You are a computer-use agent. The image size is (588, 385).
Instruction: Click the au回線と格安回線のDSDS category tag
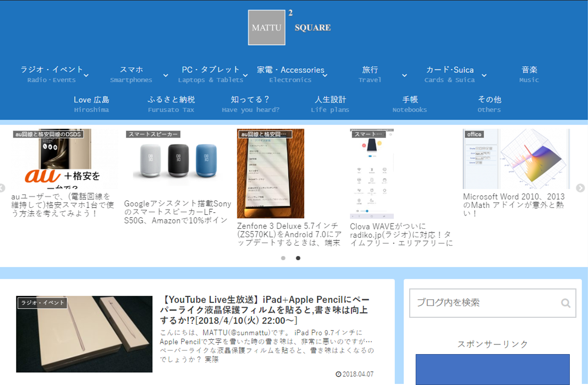48,134
